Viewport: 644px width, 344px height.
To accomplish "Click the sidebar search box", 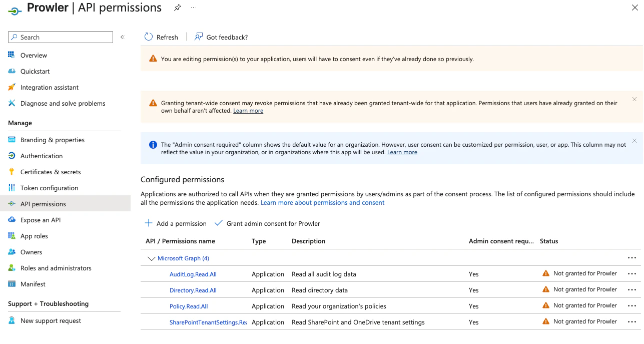I will coord(60,37).
